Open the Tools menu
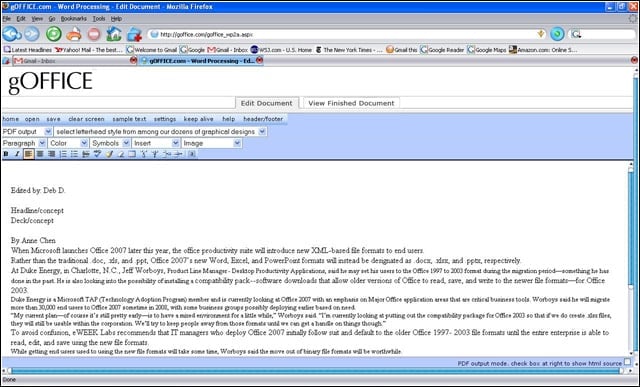Viewport: 640px width, 387px height. [x=99, y=18]
